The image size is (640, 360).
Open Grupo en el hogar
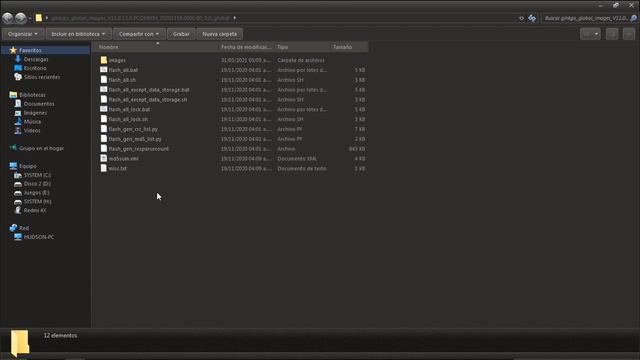[41, 148]
